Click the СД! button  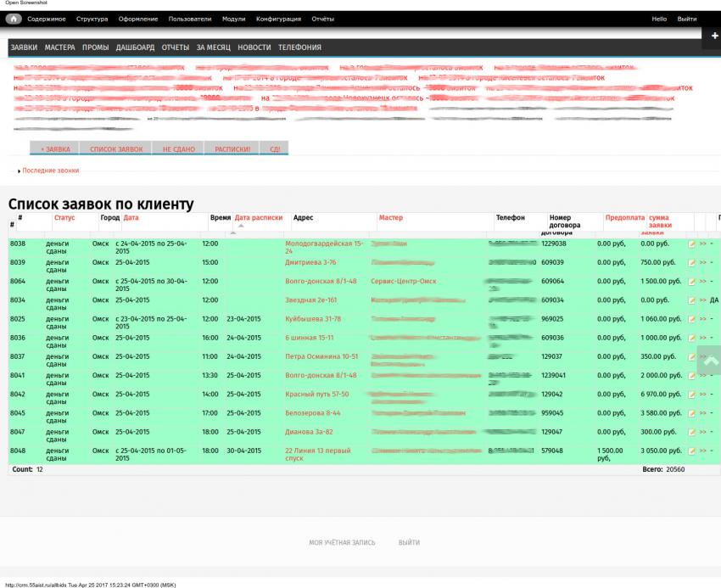[x=275, y=148]
